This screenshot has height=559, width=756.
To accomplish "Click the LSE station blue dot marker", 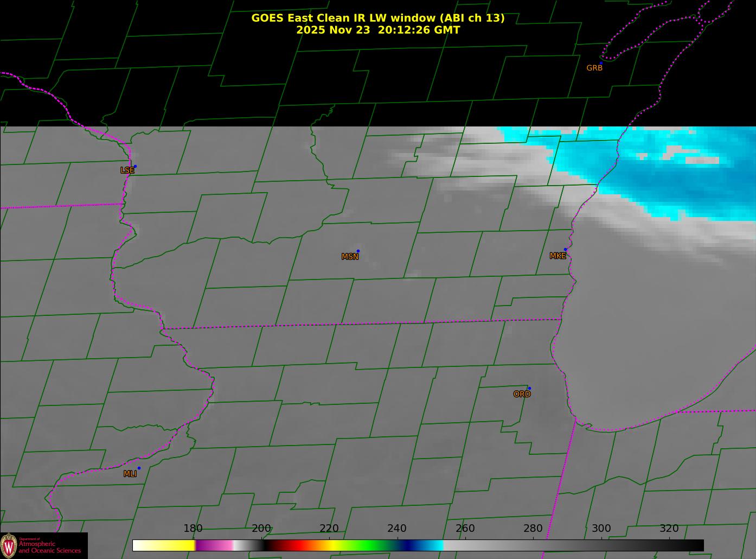I will pos(135,166).
